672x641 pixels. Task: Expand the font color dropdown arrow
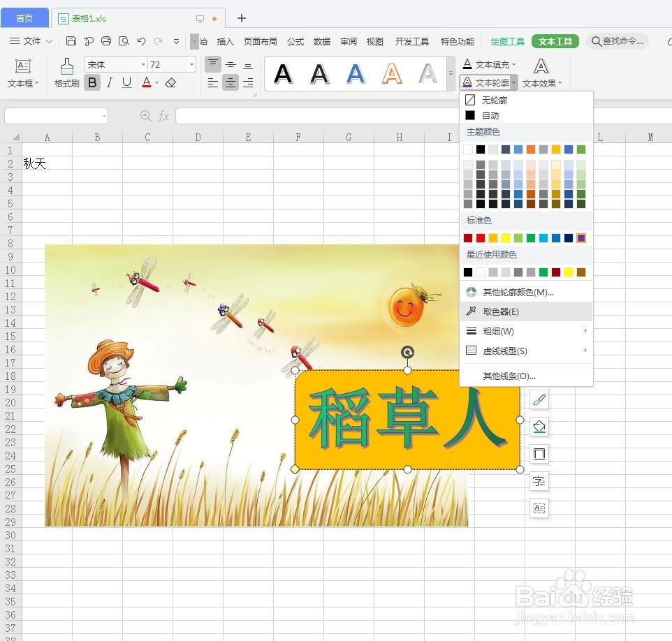[x=157, y=82]
